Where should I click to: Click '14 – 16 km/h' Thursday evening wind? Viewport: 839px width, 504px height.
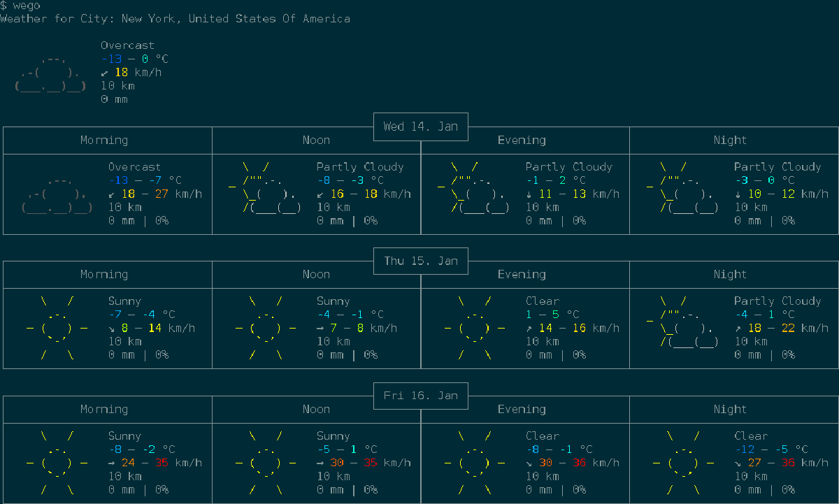coord(579,328)
